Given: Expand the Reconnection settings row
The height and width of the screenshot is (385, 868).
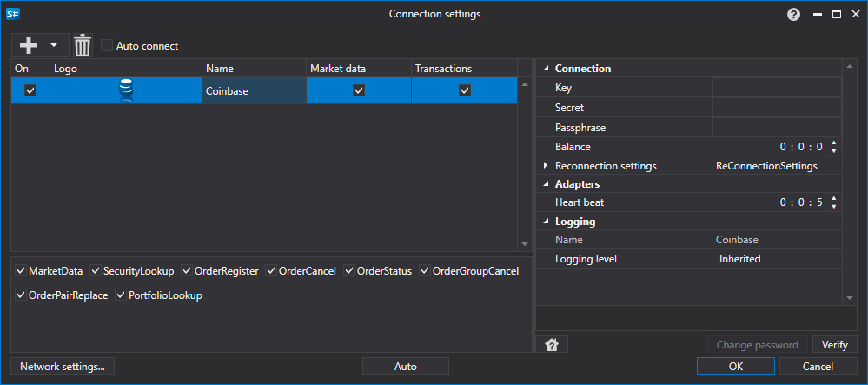Looking at the screenshot, I should point(546,165).
